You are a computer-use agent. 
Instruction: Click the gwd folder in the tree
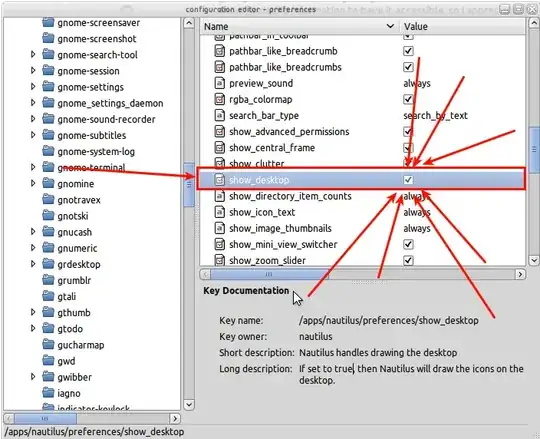pos(59,361)
